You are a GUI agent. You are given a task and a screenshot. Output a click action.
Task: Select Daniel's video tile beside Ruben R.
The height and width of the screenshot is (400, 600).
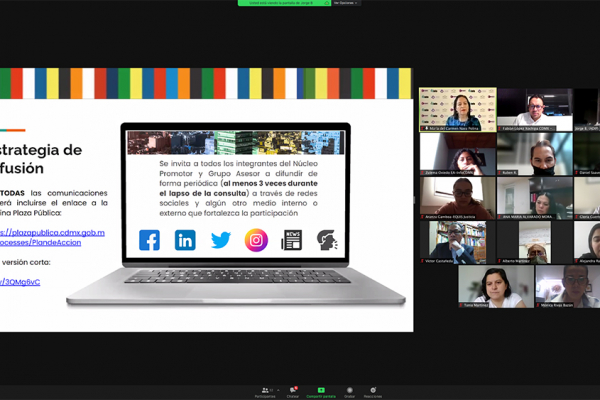point(587,154)
